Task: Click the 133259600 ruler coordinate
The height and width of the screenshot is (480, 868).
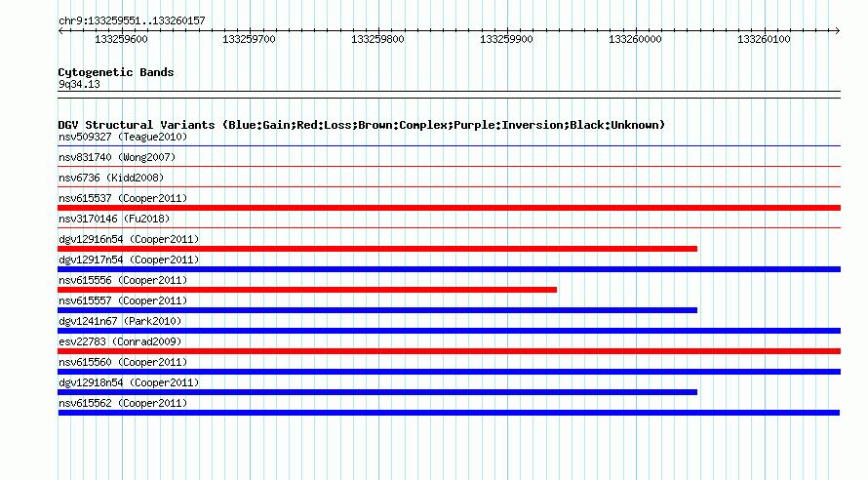Action: 121,39
